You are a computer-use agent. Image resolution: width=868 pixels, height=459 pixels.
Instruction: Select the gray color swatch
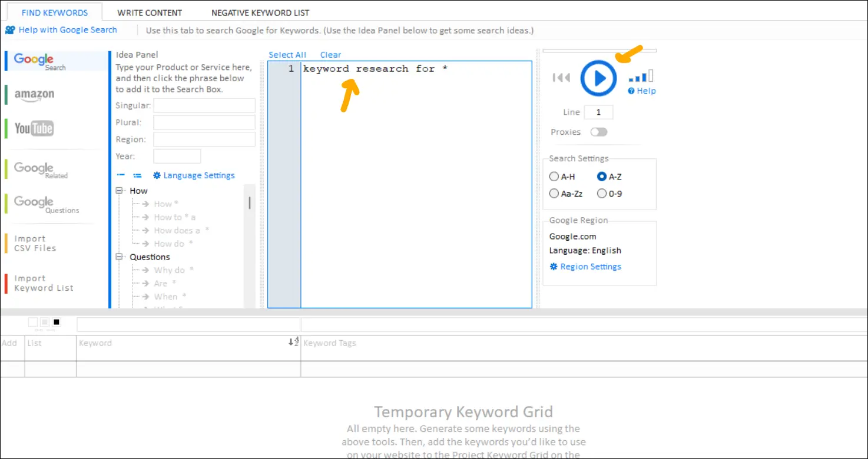(45, 322)
